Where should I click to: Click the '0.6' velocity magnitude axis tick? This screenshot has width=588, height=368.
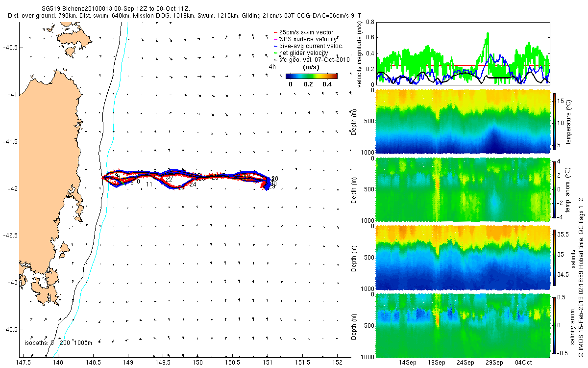click(369, 38)
